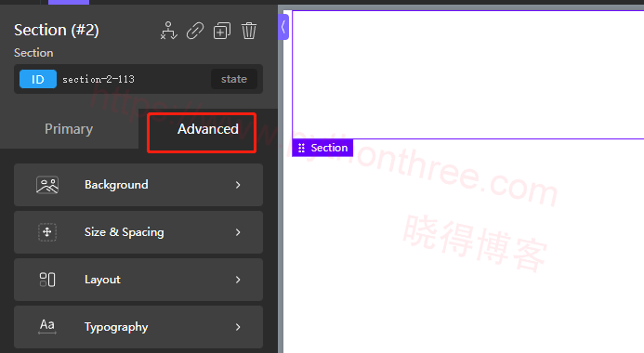Expand the Layout settings chevron

[x=238, y=280]
